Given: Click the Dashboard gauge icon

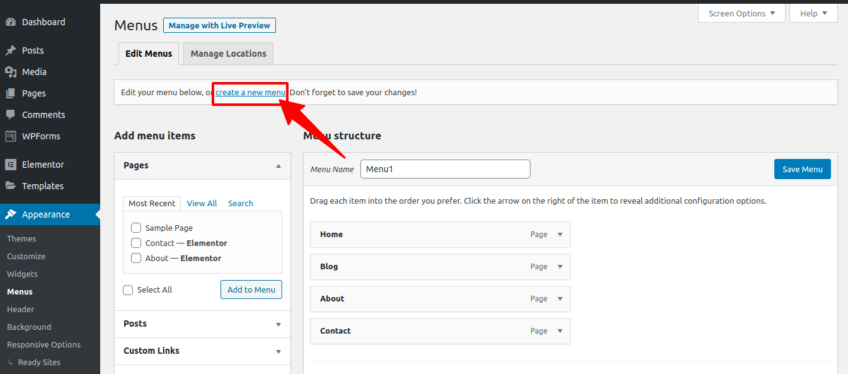Looking at the screenshot, I should point(10,22).
